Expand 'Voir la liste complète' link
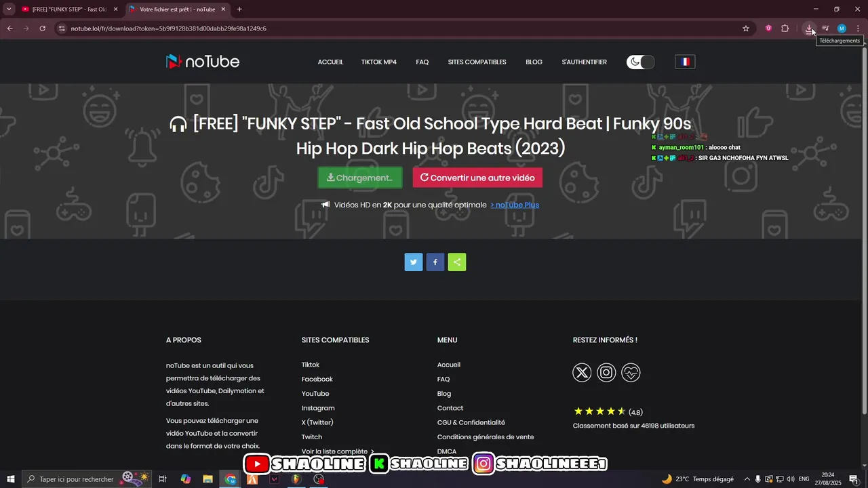The width and height of the screenshot is (868, 488). coord(338,451)
